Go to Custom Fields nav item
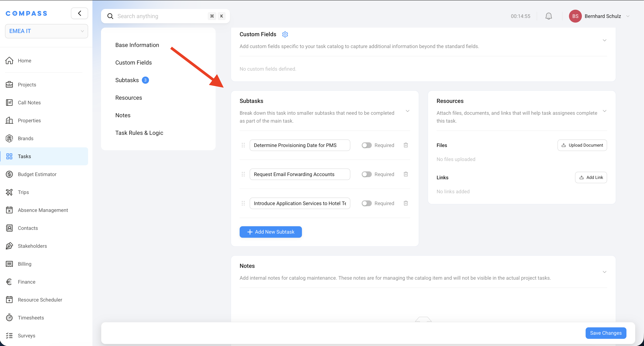 click(133, 63)
